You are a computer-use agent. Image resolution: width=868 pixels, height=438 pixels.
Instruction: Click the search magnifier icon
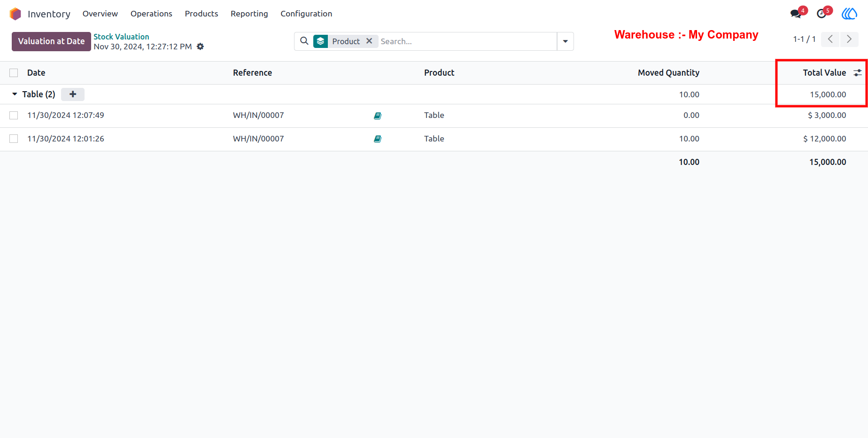304,41
